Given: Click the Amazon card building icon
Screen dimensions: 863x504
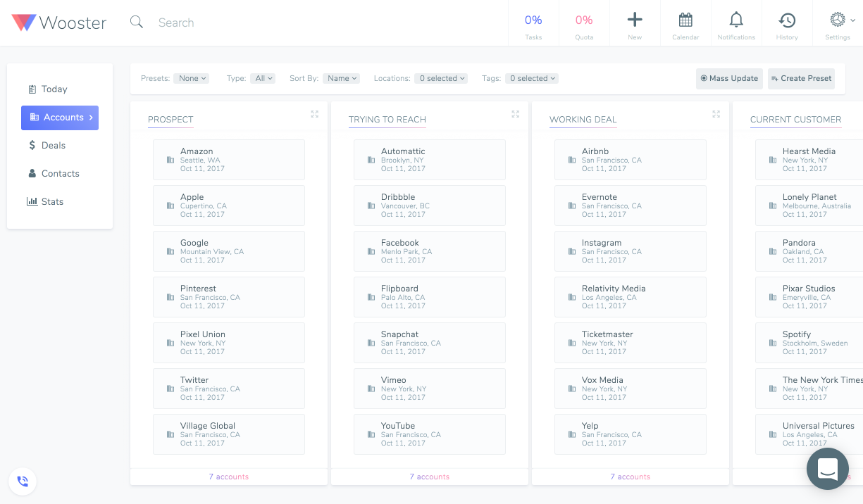Looking at the screenshot, I should (170, 160).
